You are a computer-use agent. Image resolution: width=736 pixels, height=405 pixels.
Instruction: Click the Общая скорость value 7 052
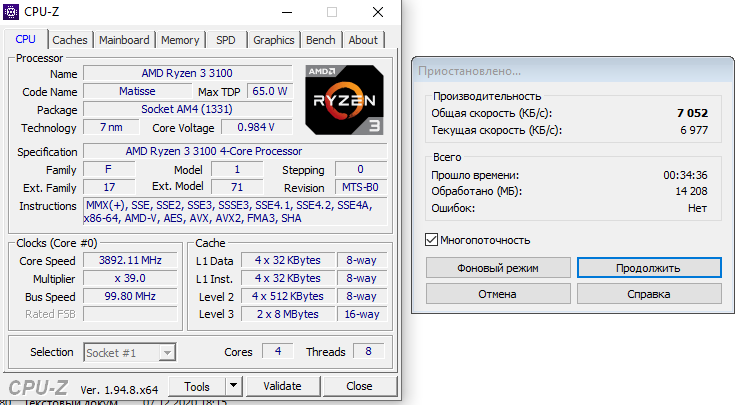[x=692, y=113]
